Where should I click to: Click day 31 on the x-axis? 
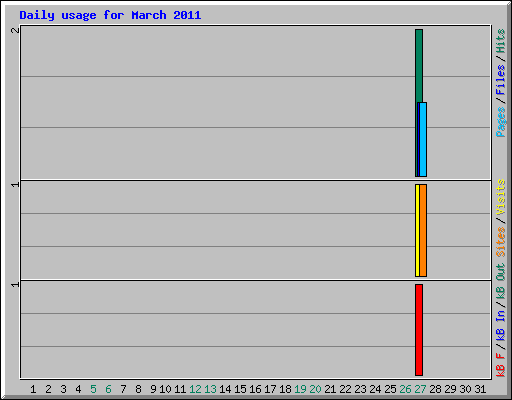[x=480, y=389]
